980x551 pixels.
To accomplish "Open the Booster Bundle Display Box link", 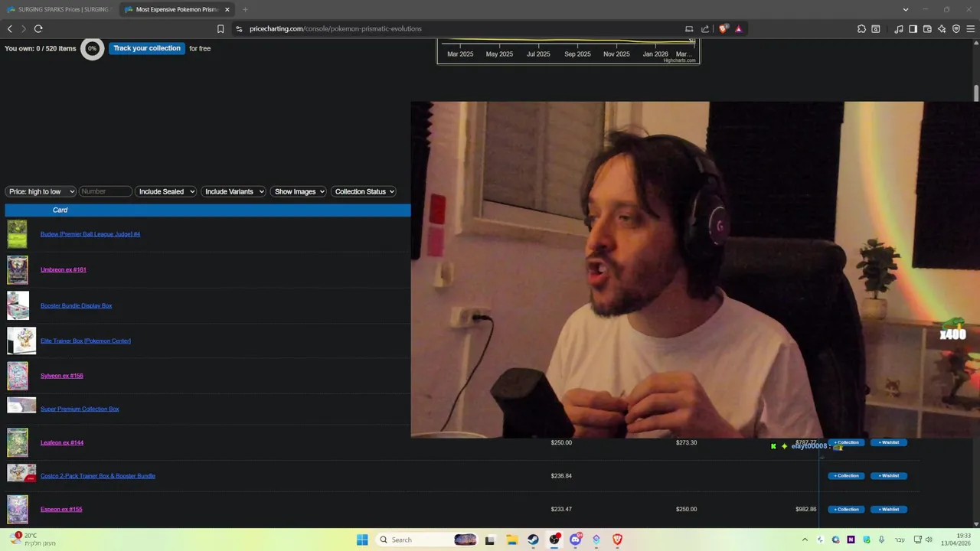I will [x=76, y=305].
